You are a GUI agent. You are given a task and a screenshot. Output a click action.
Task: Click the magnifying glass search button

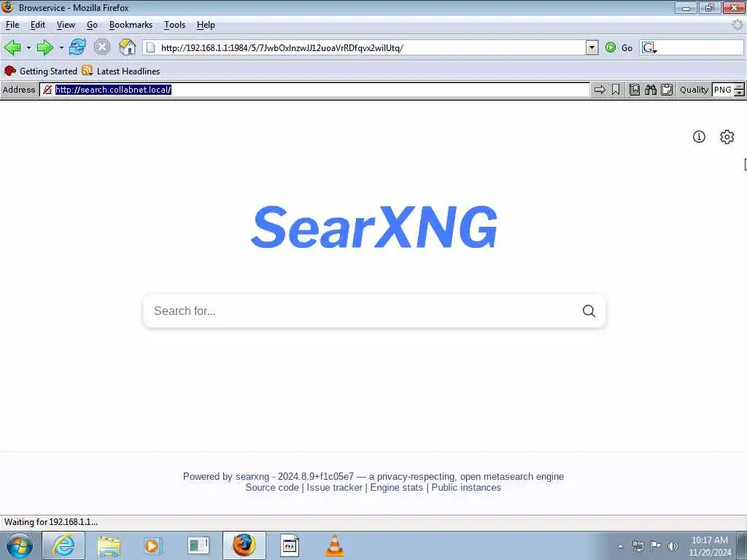pyautogui.click(x=589, y=311)
